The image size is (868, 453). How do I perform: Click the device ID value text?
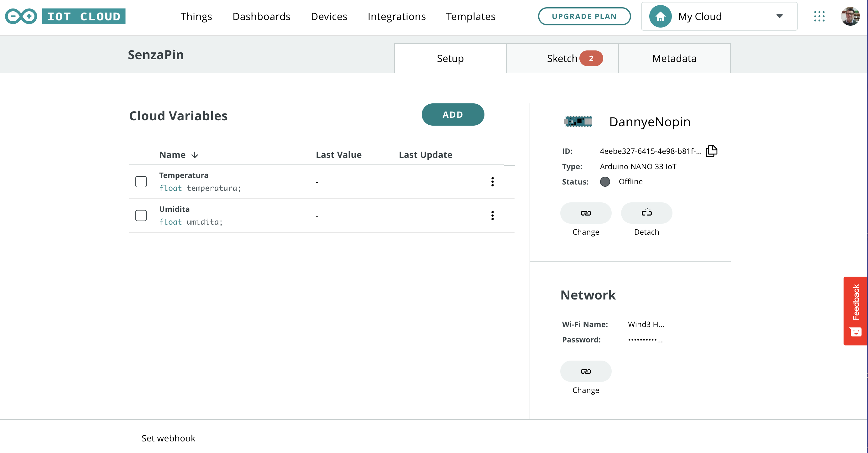[x=650, y=151]
